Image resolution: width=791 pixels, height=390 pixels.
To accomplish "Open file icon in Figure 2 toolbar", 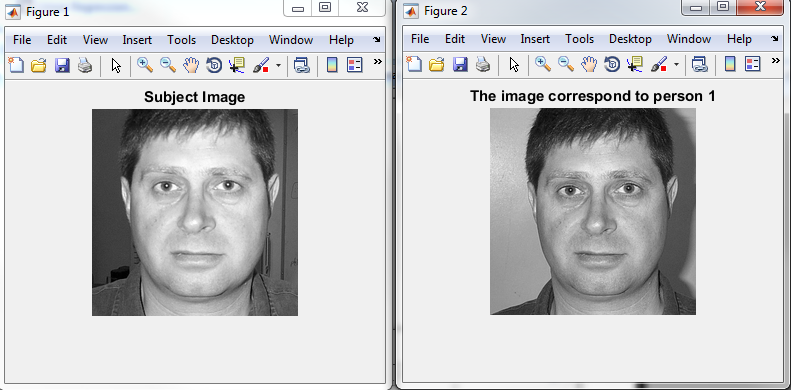I will (x=436, y=64).
